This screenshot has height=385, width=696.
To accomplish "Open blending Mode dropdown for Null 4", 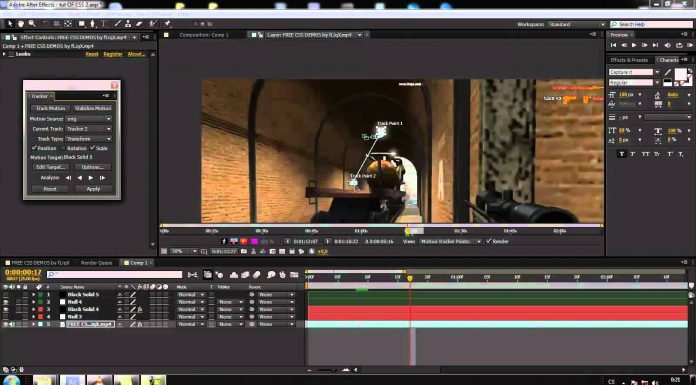I will pos(191,302).
